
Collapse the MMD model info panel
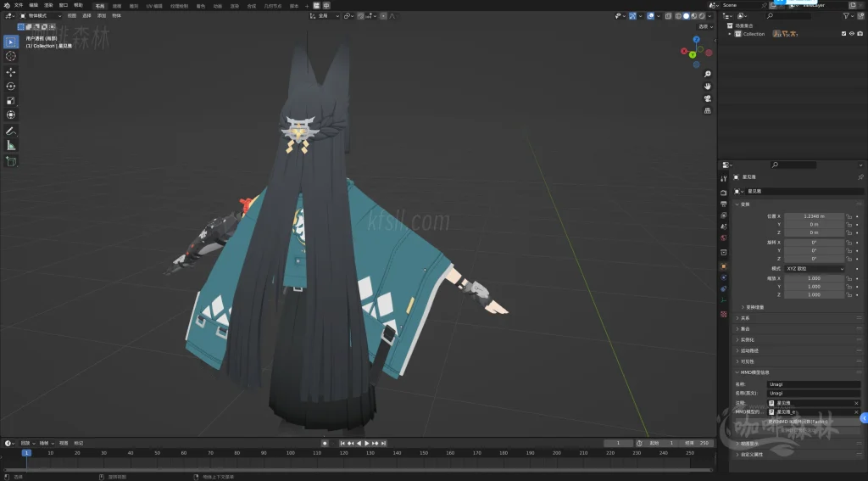pos(754,372)
